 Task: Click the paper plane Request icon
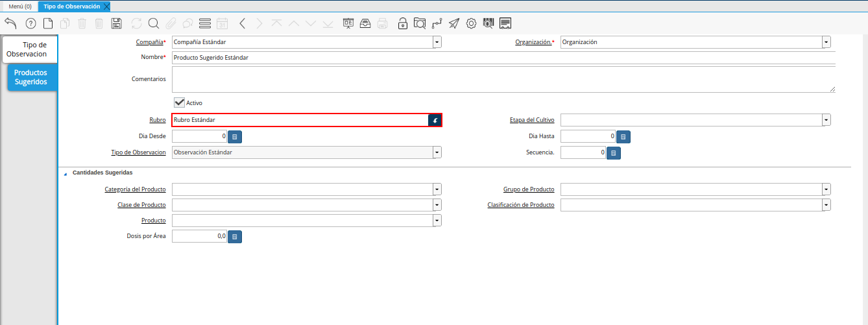(454, 23)
